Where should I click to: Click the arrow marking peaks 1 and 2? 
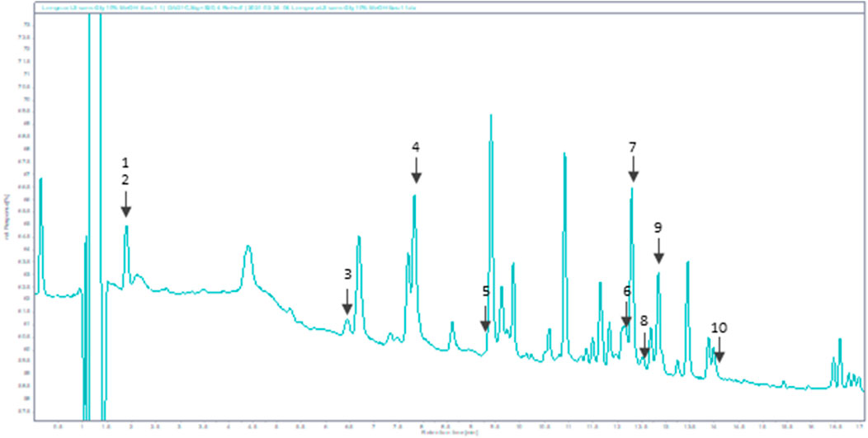[x=126, y=204]
